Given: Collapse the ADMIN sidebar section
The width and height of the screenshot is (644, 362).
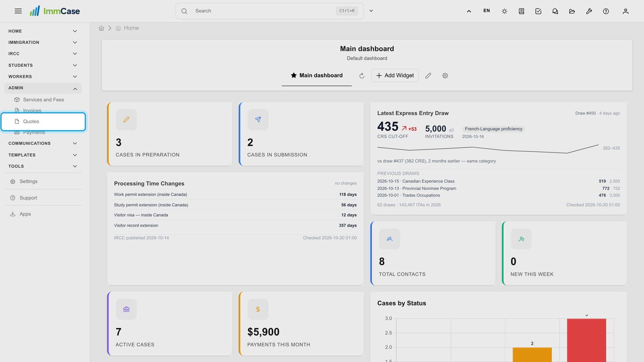Looking at the screenshot, I should coord(43,88).
